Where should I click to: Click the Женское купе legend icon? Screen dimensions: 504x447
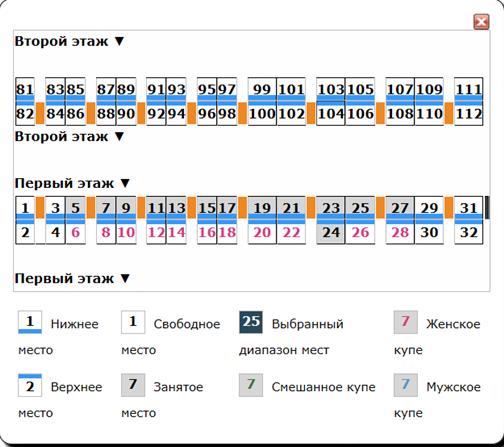[405, 322]
